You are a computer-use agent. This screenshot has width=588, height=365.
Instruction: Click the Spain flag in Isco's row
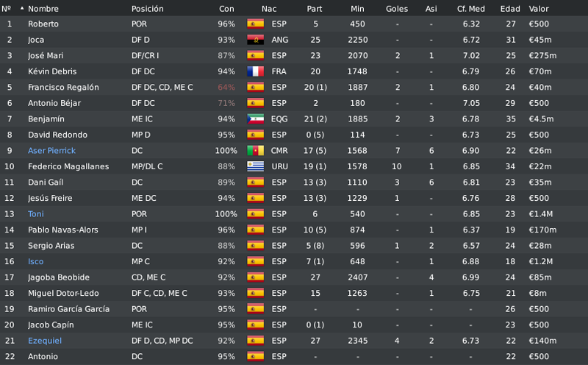pos(255,261)
